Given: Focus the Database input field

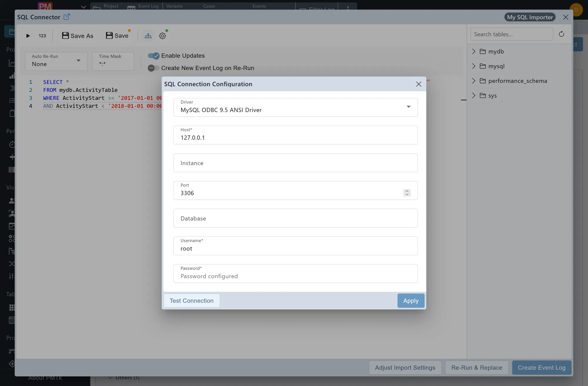Looking at the screenshot, I should (x=295, y=218).
